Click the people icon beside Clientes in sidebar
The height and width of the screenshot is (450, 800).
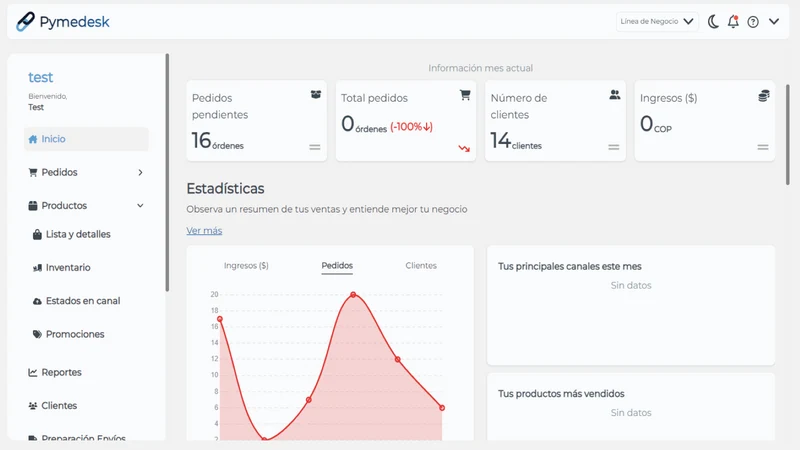33,406
